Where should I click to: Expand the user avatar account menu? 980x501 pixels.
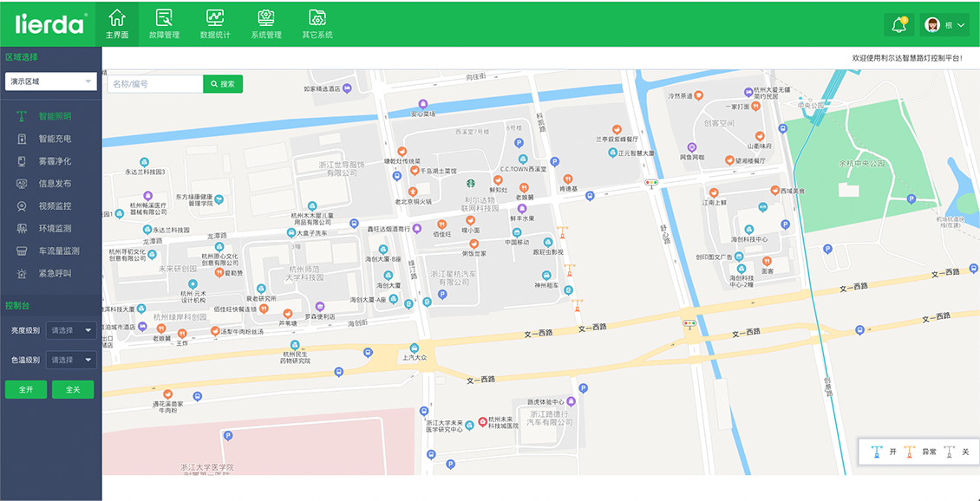coord(944,25)
